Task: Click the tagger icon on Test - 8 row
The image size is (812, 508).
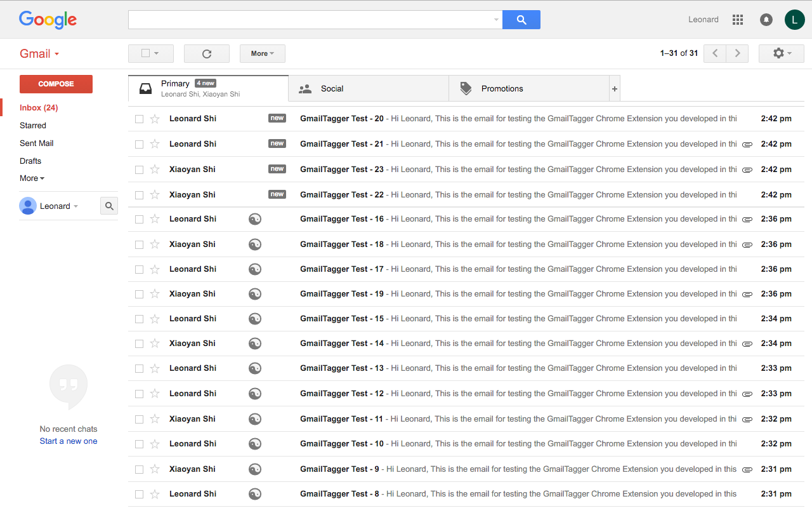Action: [x=255, y=494]
